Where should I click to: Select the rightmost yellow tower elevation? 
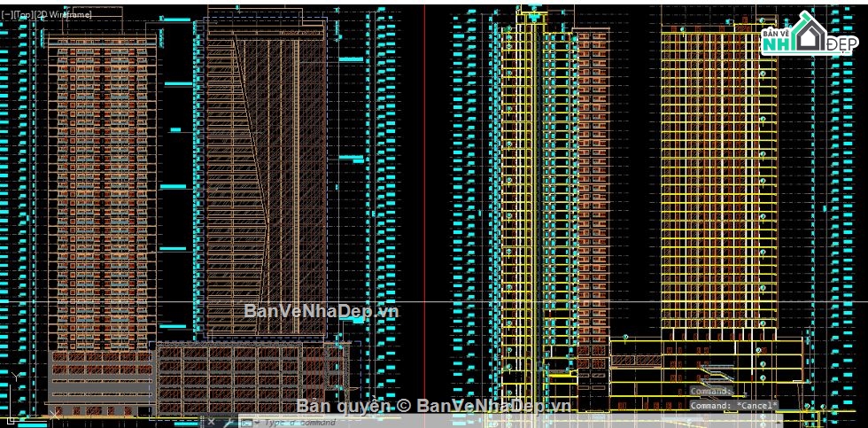click(717, 177)
